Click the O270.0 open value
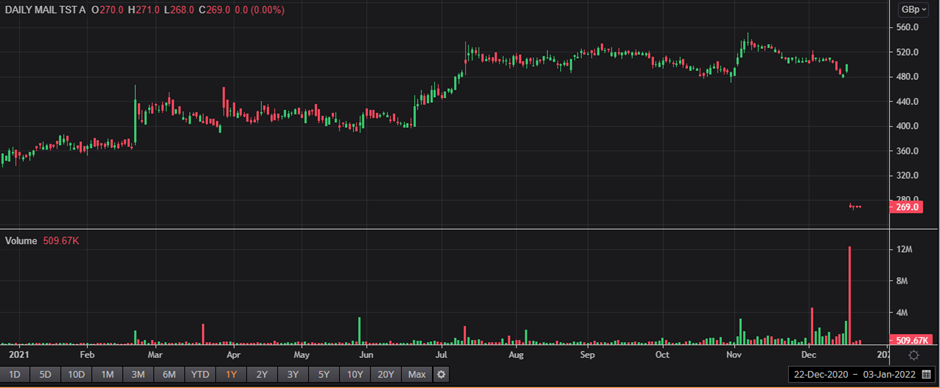Image resolution: width=940 pixels, height=388 pixels. click(x=106, y=10)
